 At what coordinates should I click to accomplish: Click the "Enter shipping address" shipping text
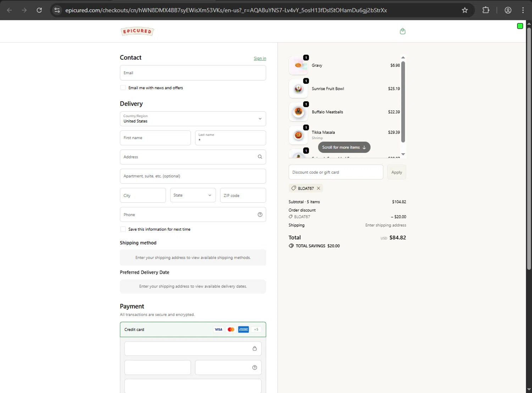coord(386,225)
